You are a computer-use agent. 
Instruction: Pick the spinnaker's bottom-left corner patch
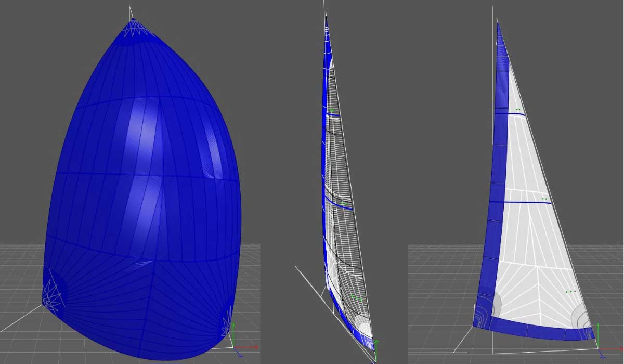point(54,295)
